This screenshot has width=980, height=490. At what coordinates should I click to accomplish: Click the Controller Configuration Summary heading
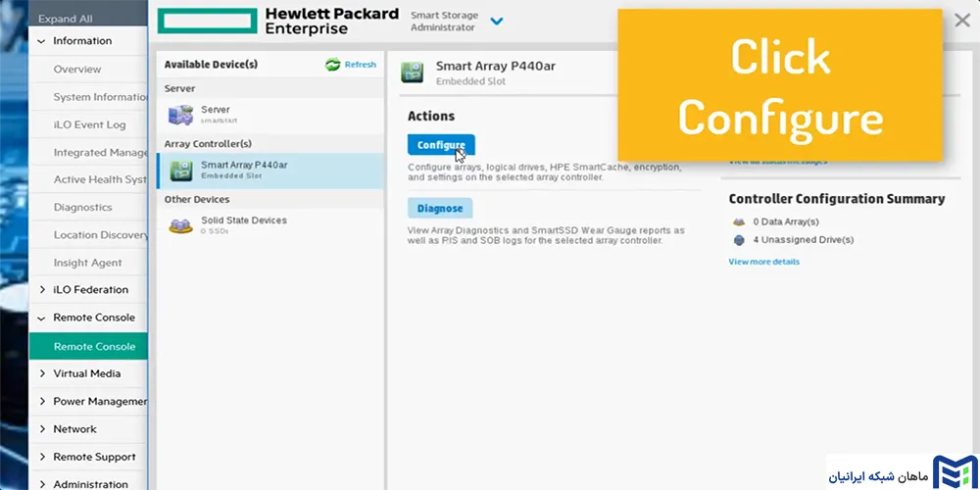[836, 199]
